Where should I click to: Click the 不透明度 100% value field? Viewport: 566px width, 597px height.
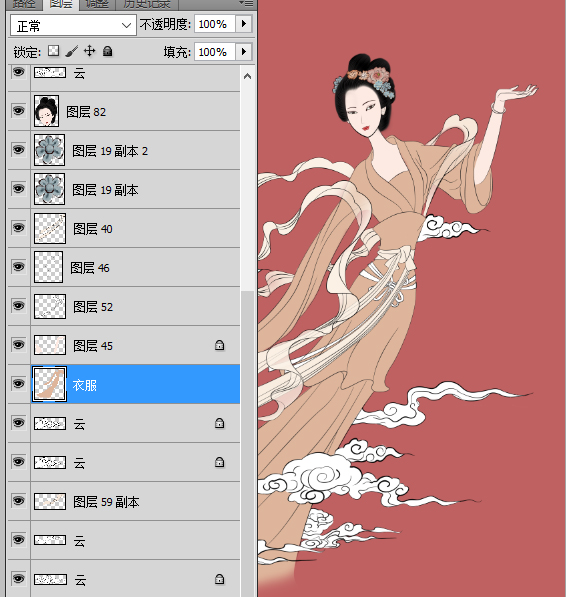(x=215, y=24)
